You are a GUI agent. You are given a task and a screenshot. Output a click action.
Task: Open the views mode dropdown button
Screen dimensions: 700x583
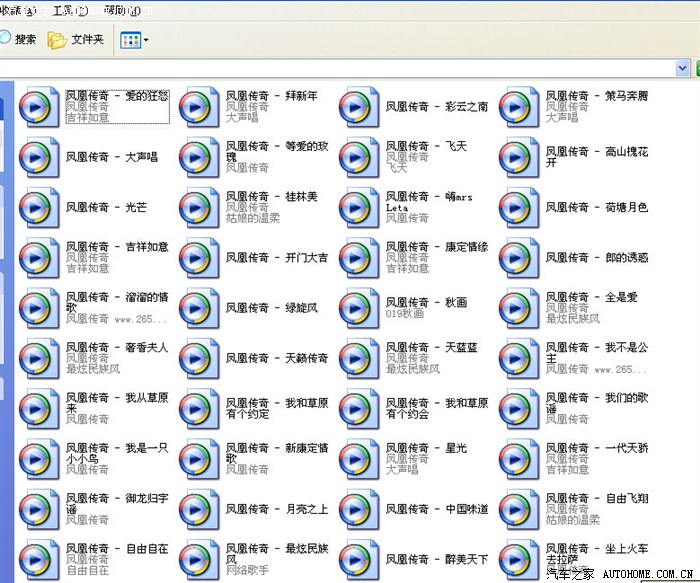(x=134, y=40)
